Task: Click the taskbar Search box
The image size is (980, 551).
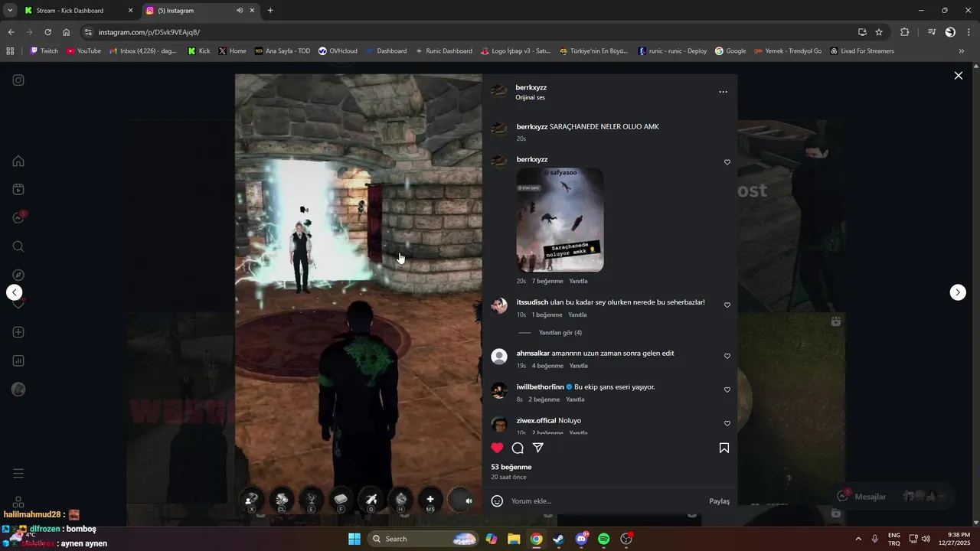Action: point(423,539)
